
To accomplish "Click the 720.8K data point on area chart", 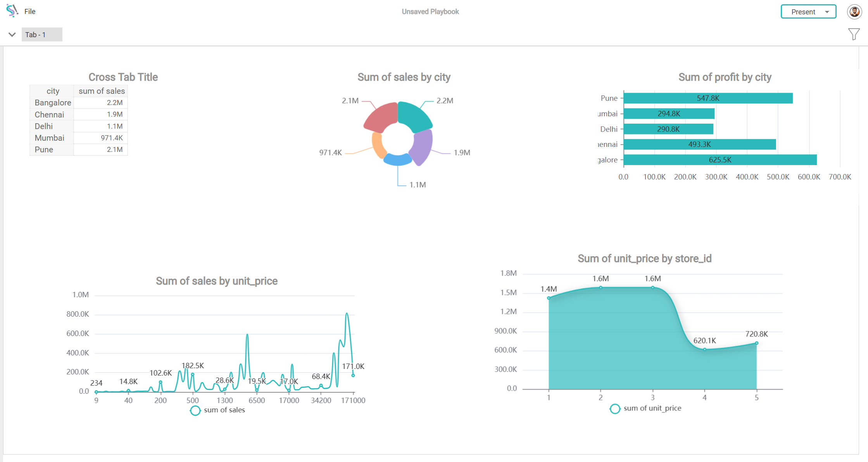I will click(x=756, y=343).
